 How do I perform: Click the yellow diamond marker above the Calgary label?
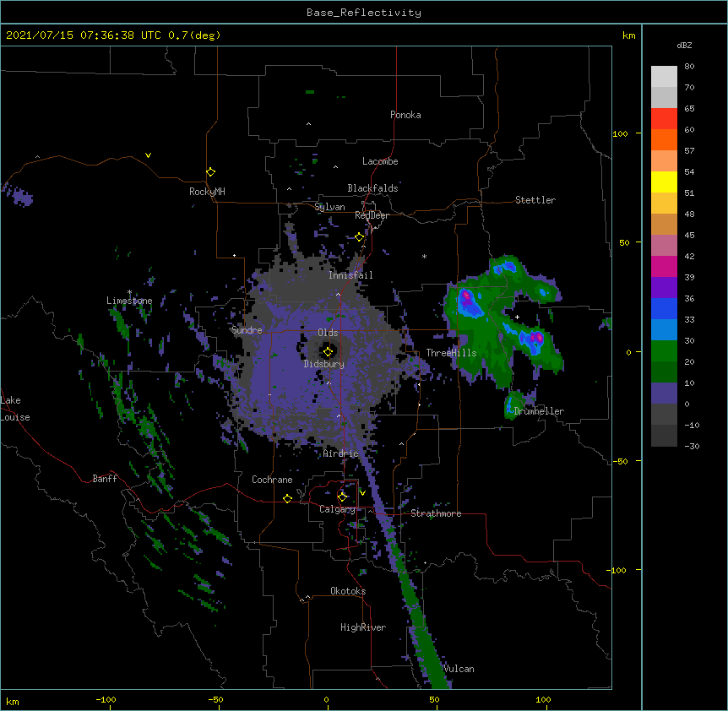coord(342,497)
